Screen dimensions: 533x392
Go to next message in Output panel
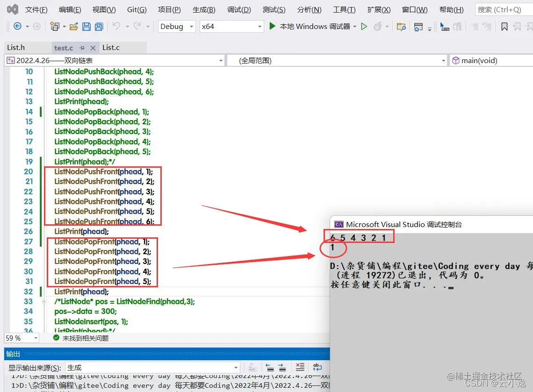pos(282,367)
